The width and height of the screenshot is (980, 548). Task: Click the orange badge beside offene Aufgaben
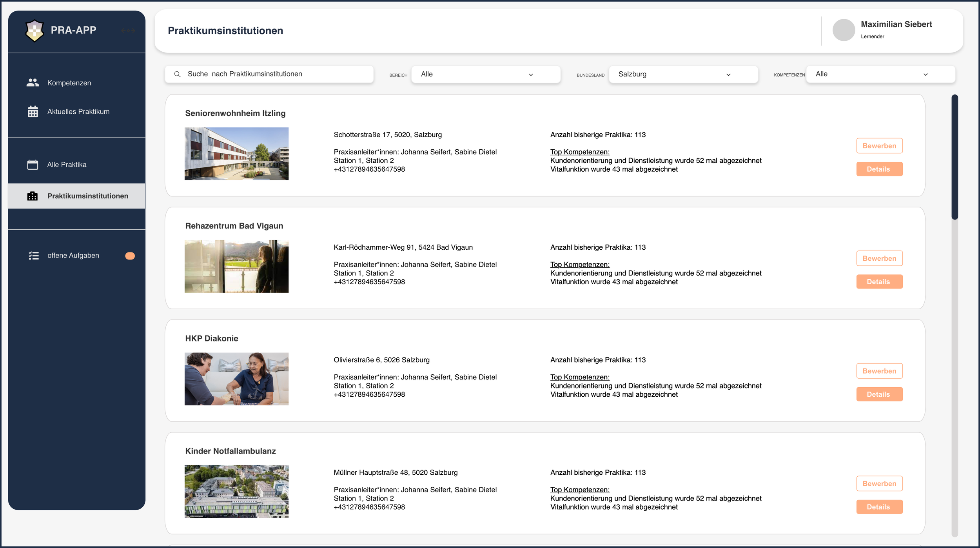tap(130, 256)
